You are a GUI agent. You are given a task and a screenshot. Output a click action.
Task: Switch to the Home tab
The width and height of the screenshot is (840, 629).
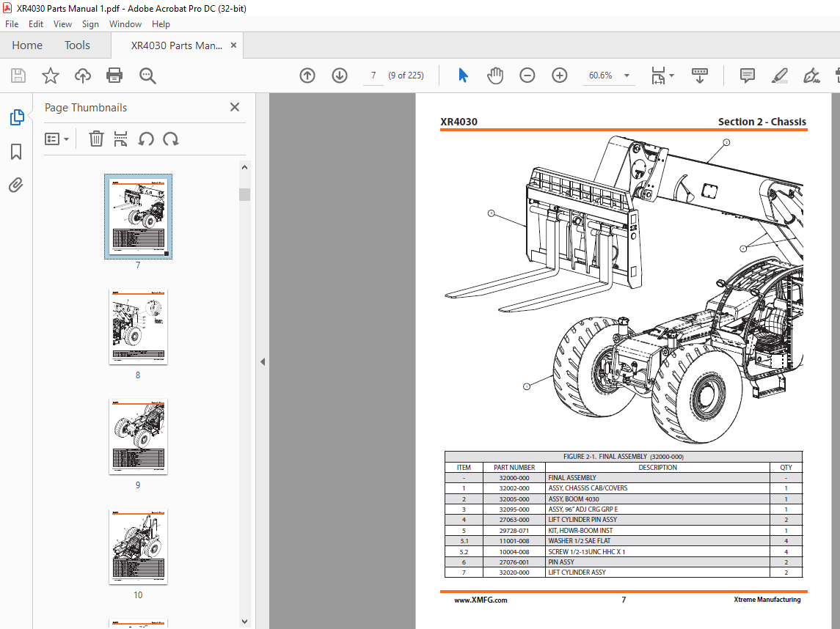pyautogui.click(x=27, y=45)
